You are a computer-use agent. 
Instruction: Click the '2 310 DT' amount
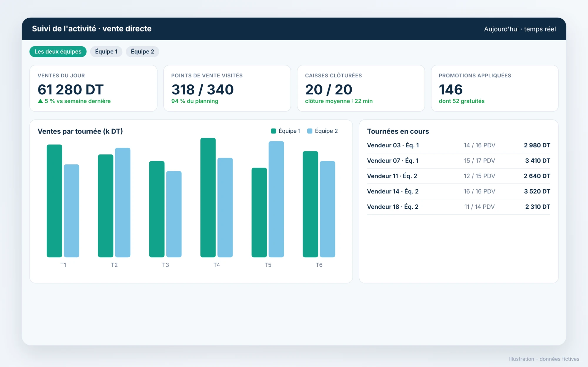[x=537, y=206]
